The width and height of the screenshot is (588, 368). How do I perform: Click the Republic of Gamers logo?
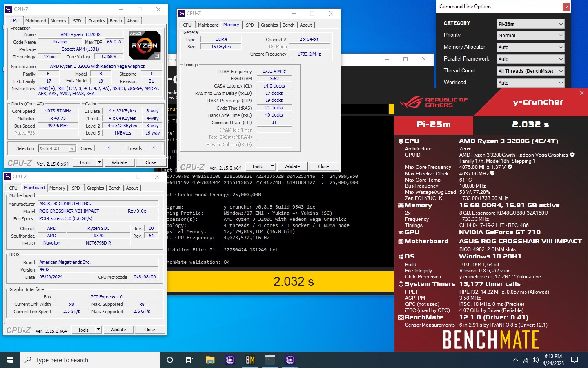(x=434, y=102)
